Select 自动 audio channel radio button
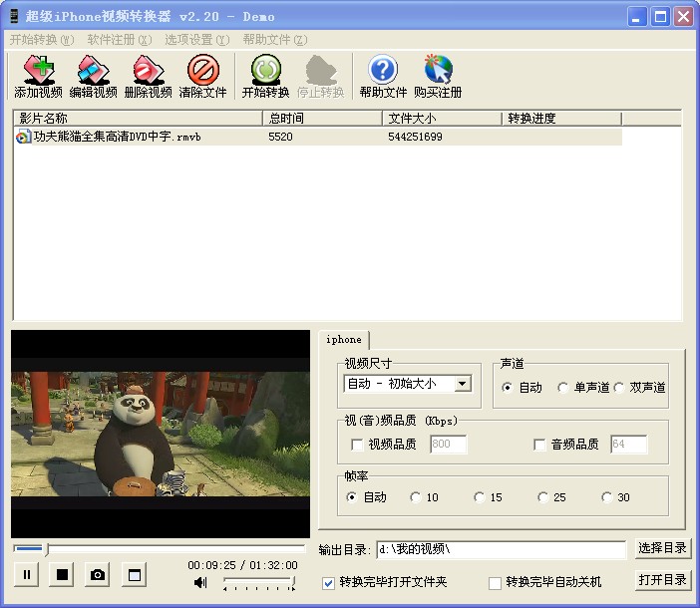This screenshot has width=700, height=608. coord(507,387)
